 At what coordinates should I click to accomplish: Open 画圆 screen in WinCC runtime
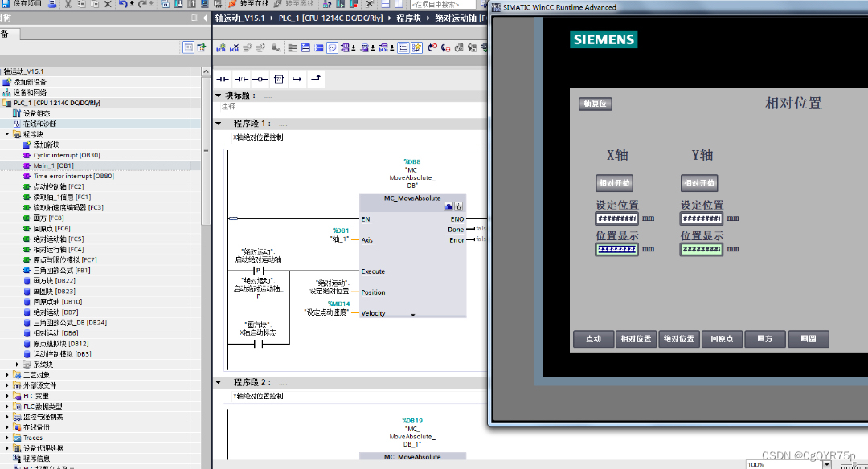(809, 339)
